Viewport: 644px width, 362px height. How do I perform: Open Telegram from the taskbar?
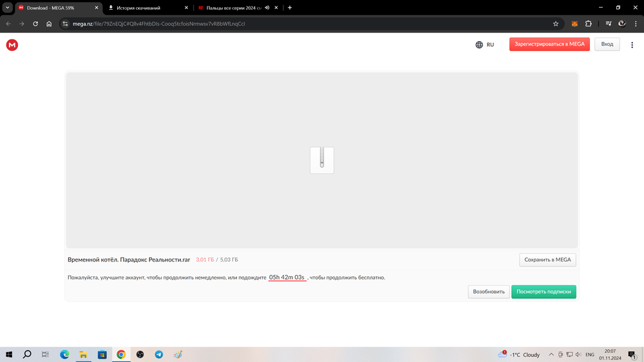click(159, 354)
